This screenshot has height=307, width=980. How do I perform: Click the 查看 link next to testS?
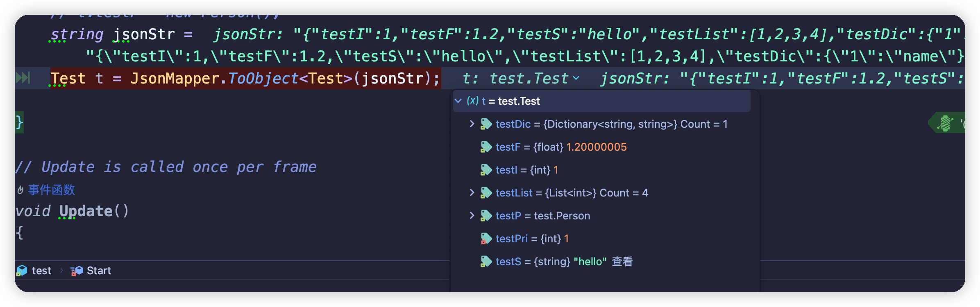point(622,262)
